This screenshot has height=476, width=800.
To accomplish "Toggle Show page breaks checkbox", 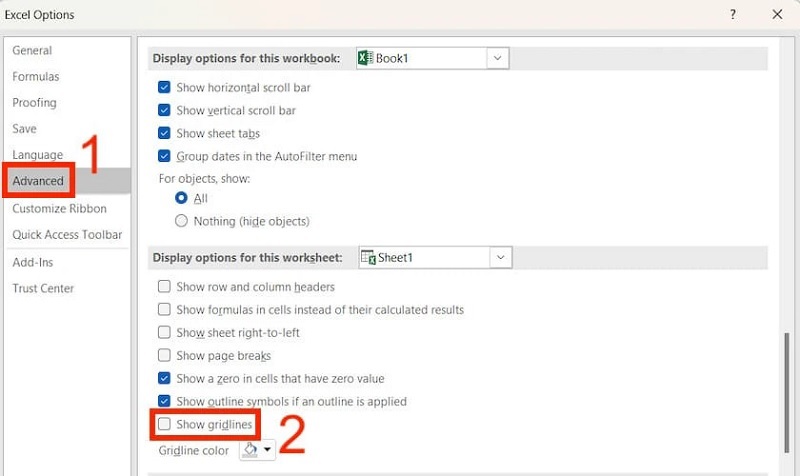I will point(164,356).
